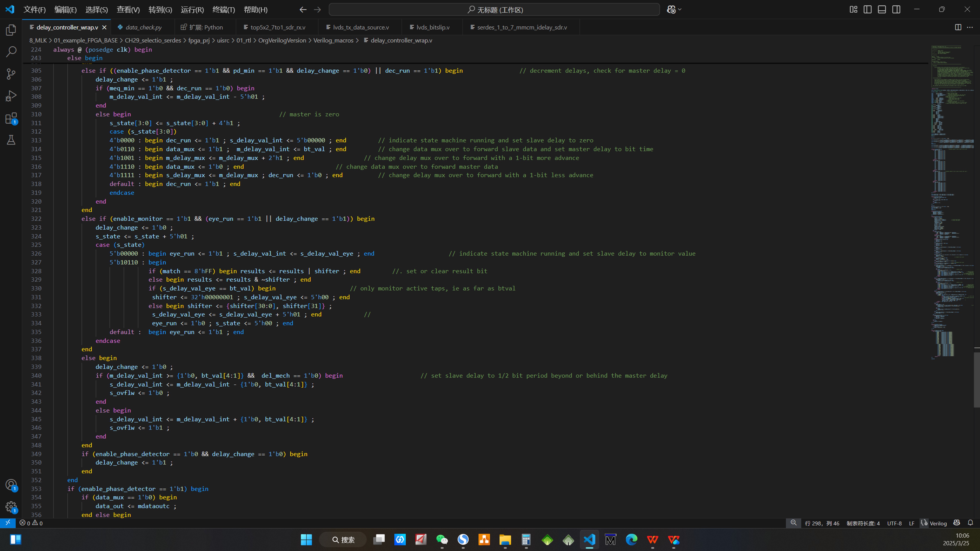980x551 pixels.
Task: Toggle primary side bar layout button
Action: tap(867, 10)
